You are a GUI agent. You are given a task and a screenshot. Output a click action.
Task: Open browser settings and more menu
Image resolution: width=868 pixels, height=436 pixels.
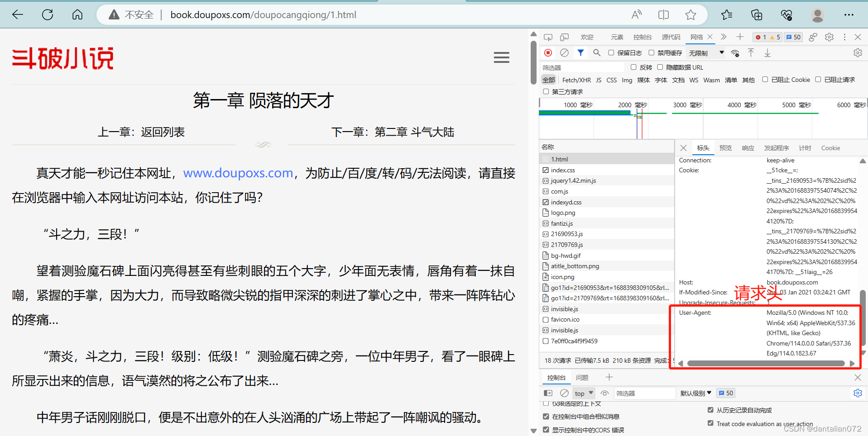point(849,15)
